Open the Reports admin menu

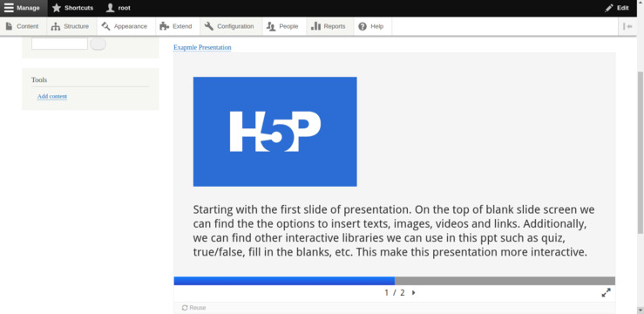(x=329, y=26)
